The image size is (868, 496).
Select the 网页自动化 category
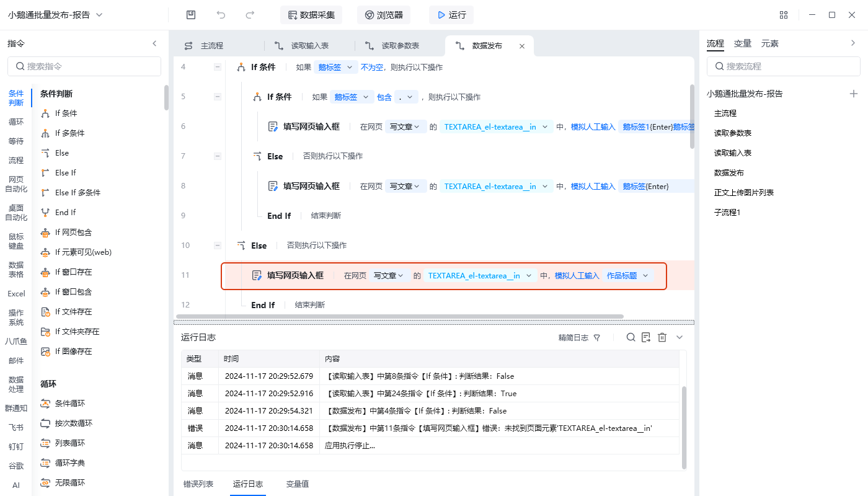[x=16, y=184]
